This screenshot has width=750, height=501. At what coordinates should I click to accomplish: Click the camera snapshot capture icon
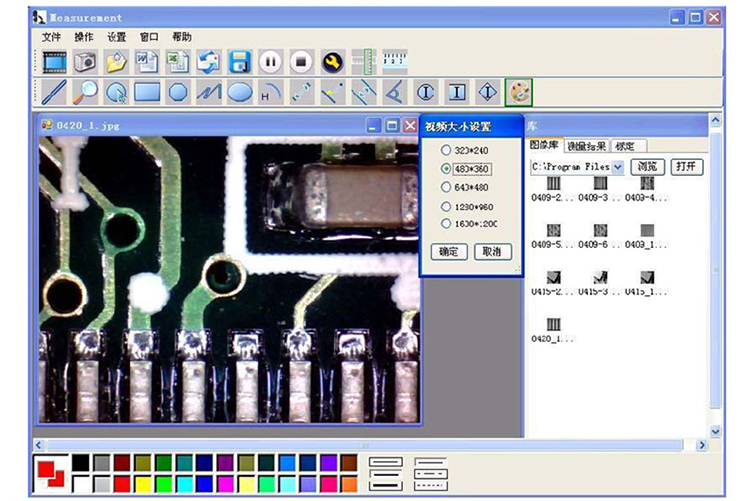[86, 62]
